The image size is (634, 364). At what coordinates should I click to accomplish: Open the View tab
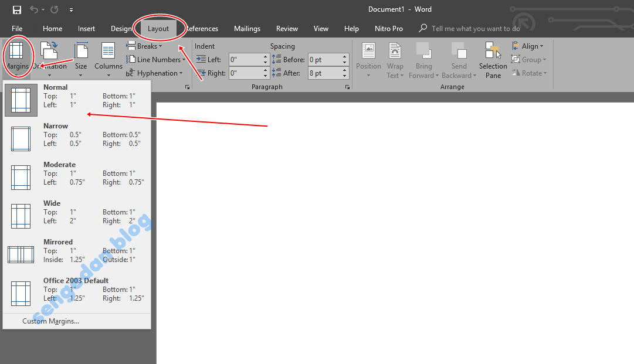tap(321, 29)
